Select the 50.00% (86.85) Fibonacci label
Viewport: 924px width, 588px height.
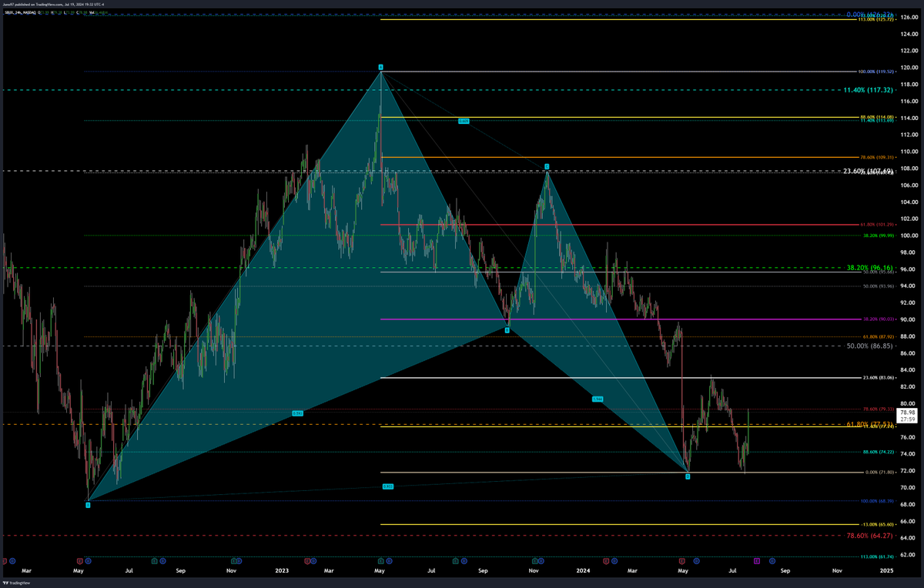pyautogui.click(x=869, y=346)
